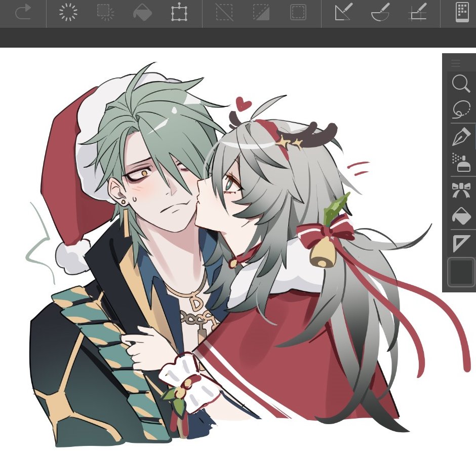Select the Zoom magnifier tool

(x=460, y=84)
